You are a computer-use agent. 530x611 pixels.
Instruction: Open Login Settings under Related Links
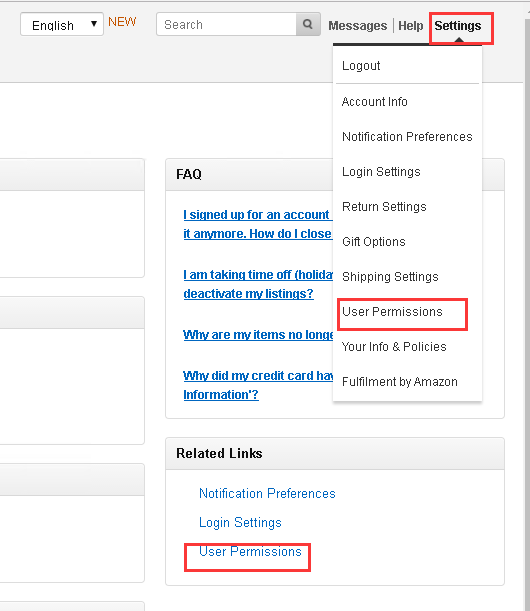pos(240,523)
